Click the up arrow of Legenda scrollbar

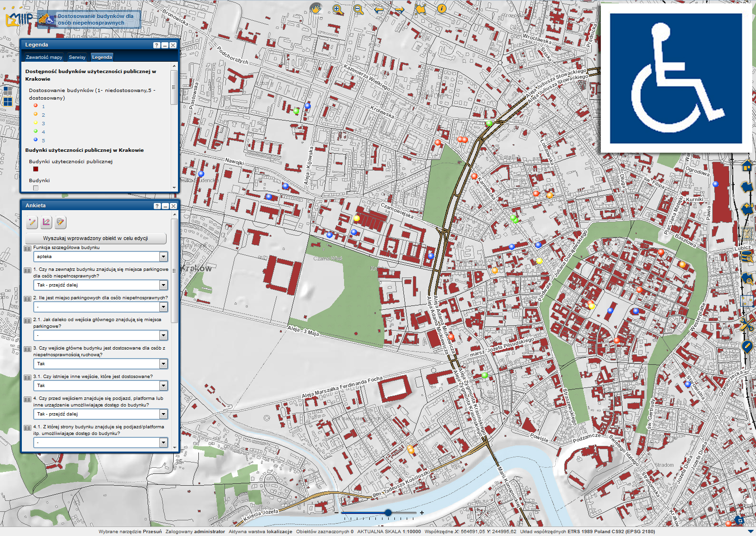(x=174, y=66)
